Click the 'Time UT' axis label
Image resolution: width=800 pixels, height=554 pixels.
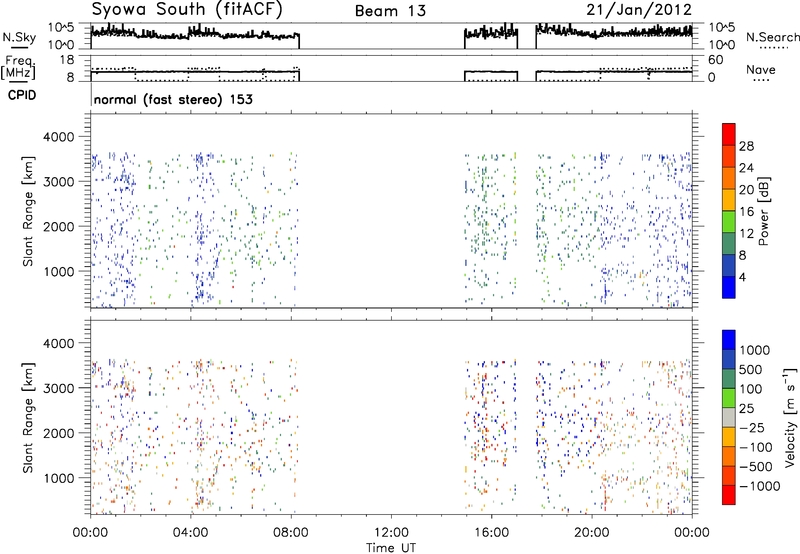pyautogui.click(x=391, y=548)
